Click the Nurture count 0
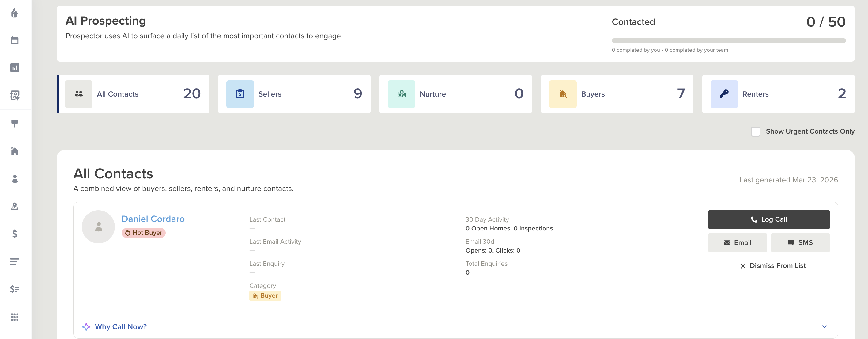Viewport: 868px width, 339px height. click(x=519, y=94)
